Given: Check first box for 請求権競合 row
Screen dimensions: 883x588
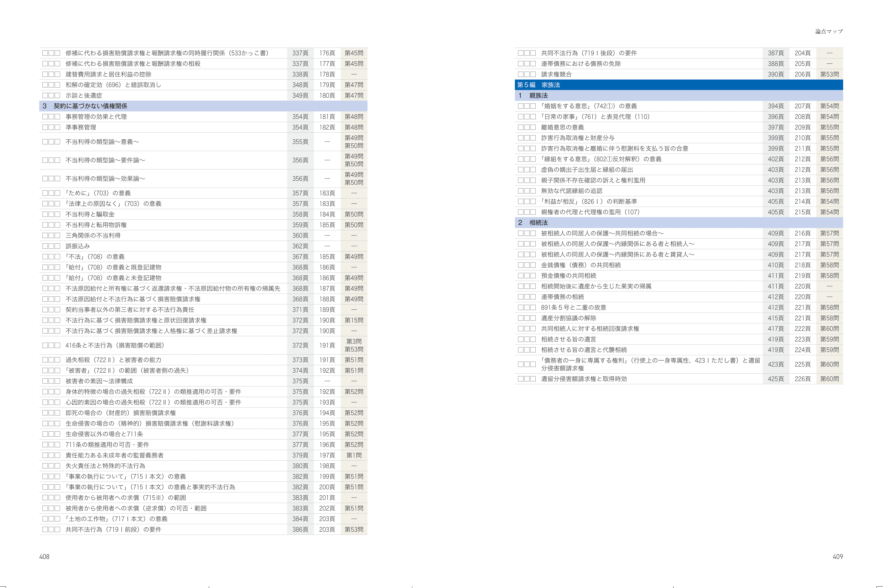Looking at the screenshot, I should pos(521,75).
